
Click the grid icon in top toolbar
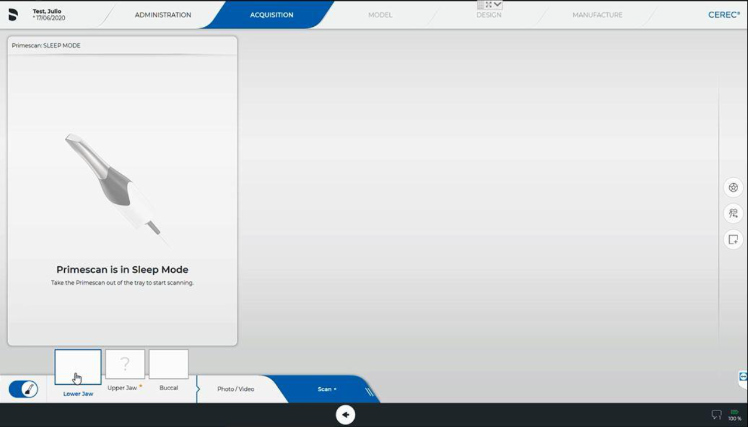point(480,4)
